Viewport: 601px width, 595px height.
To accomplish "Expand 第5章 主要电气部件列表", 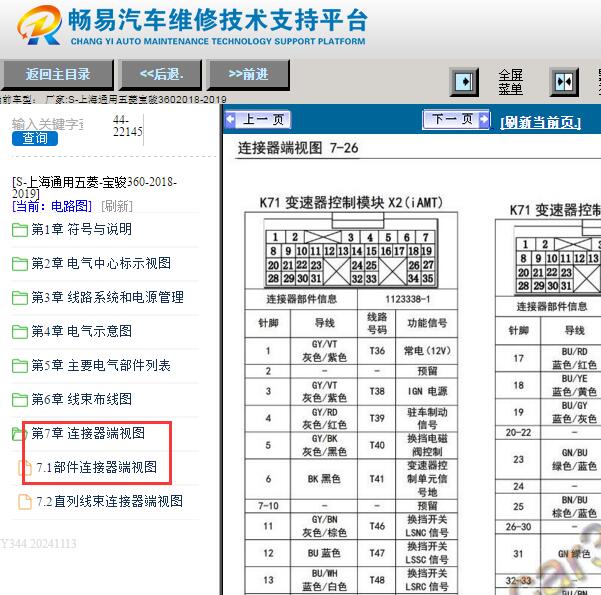I will coord(101,365).
